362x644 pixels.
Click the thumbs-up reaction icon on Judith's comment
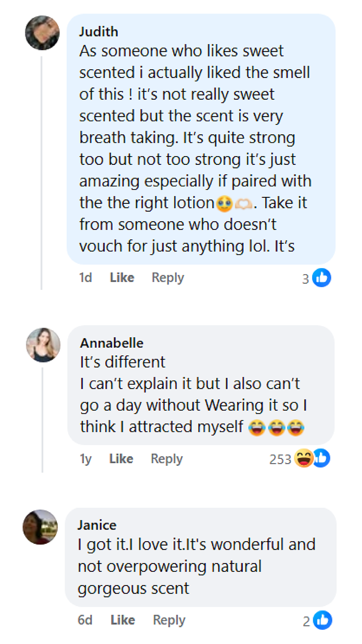[321, 278]
